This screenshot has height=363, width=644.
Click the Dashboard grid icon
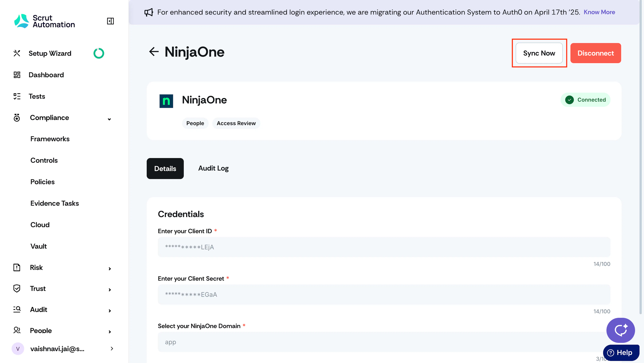[17, 75]
